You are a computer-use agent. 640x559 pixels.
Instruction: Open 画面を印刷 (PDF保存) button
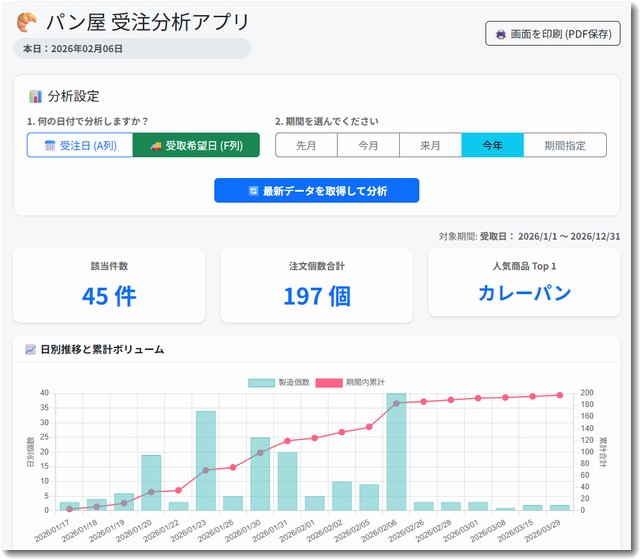pos(553,34)
